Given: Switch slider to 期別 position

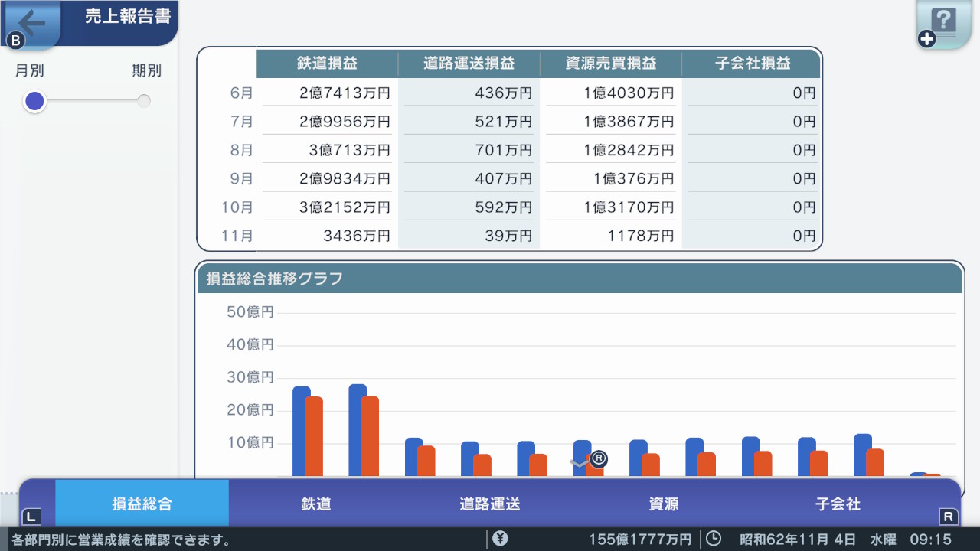Looking at the screenshot, I should point(144,101).
